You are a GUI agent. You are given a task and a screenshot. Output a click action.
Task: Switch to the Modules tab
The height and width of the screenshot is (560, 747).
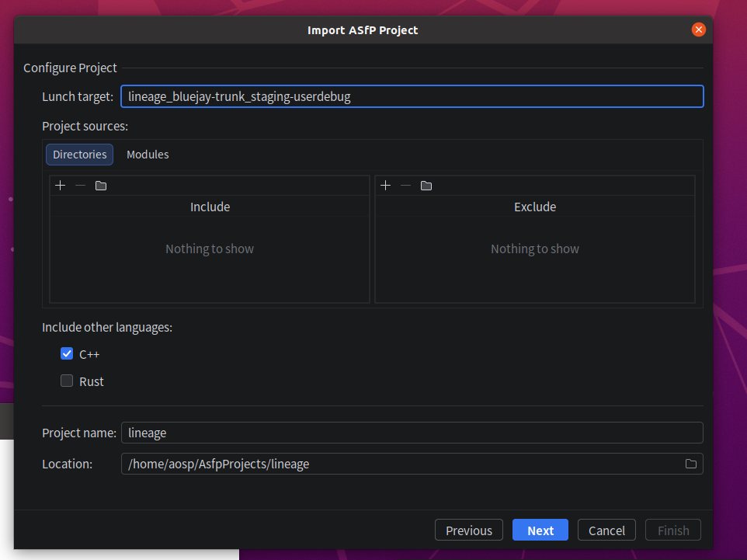[x=148, y=155]
